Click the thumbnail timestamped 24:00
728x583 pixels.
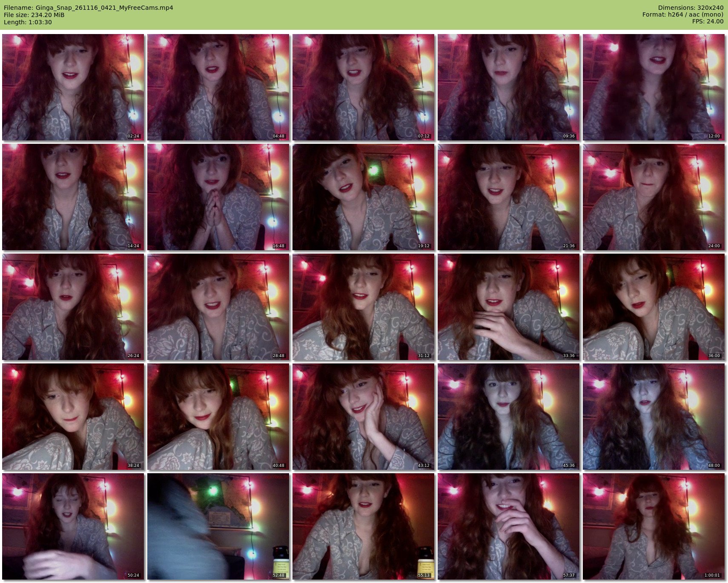coord(653,197)
